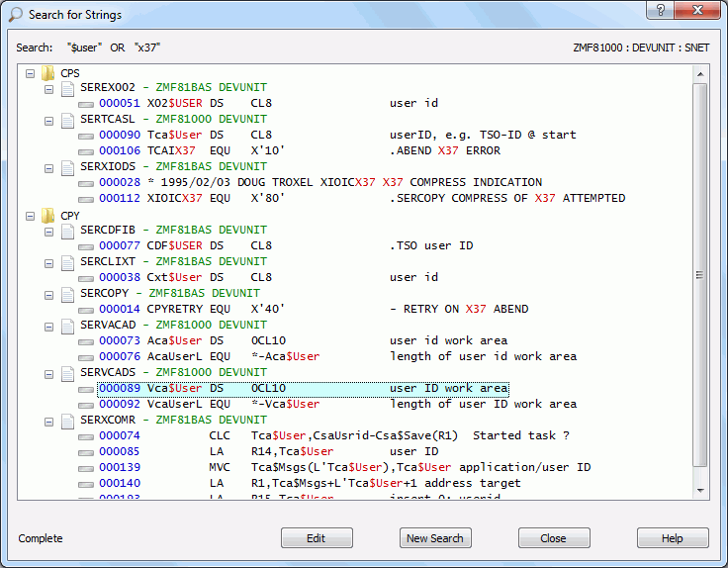The height and width of the screenshot is (568, 728).
Task: Click the SERVACAD document icon
Action: (x=68, y=326)
